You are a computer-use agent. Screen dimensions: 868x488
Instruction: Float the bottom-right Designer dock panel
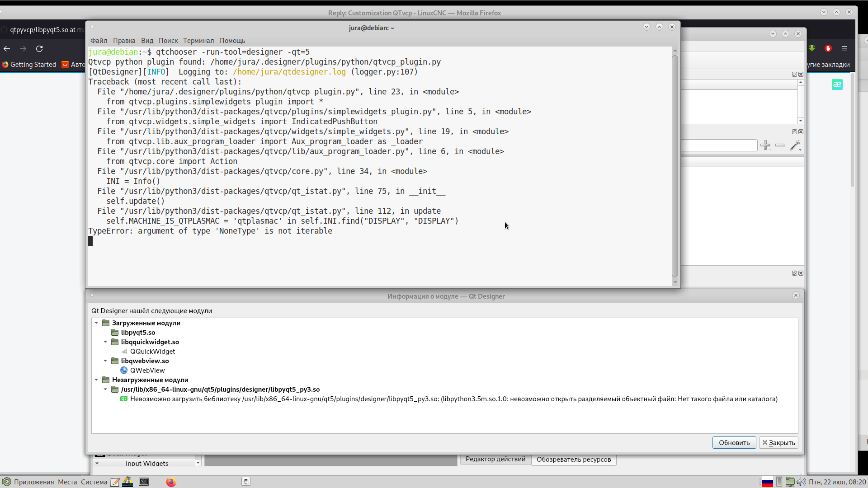(794, 273)
